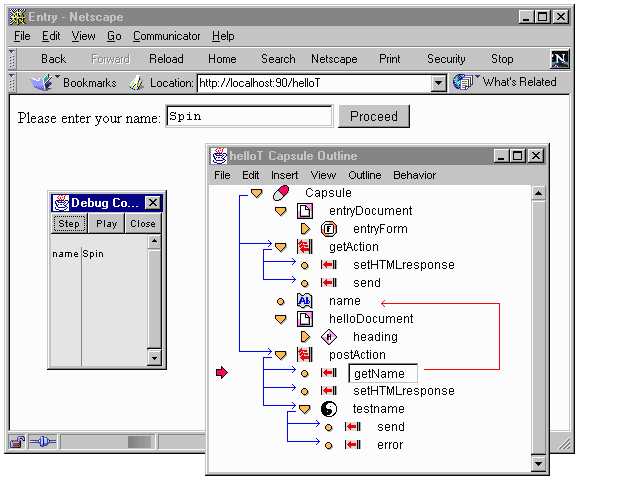Open the Go menu in Netscape
The width and height of the screenshot is (640, 480).
(x=114, y=36)
